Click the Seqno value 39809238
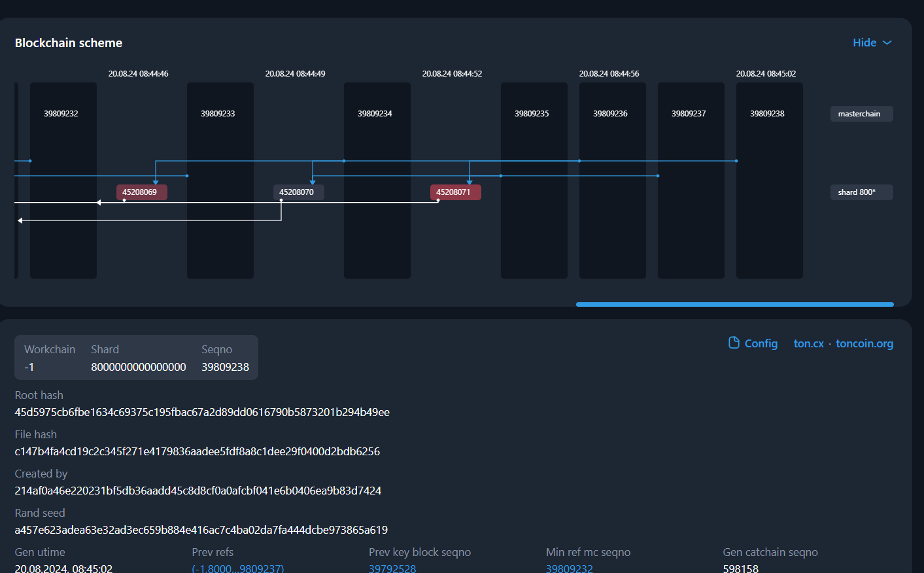Viewport: 924px width, 573px height. (x=225, y=367)
